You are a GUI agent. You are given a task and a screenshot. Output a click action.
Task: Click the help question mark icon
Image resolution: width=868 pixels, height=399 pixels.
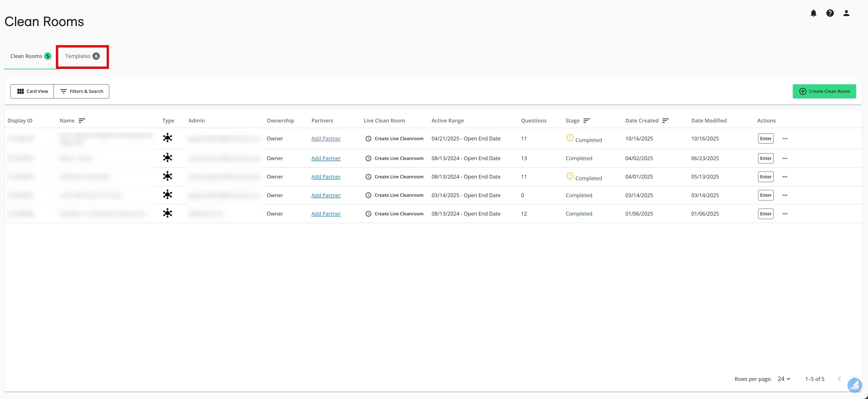(830, 13)
